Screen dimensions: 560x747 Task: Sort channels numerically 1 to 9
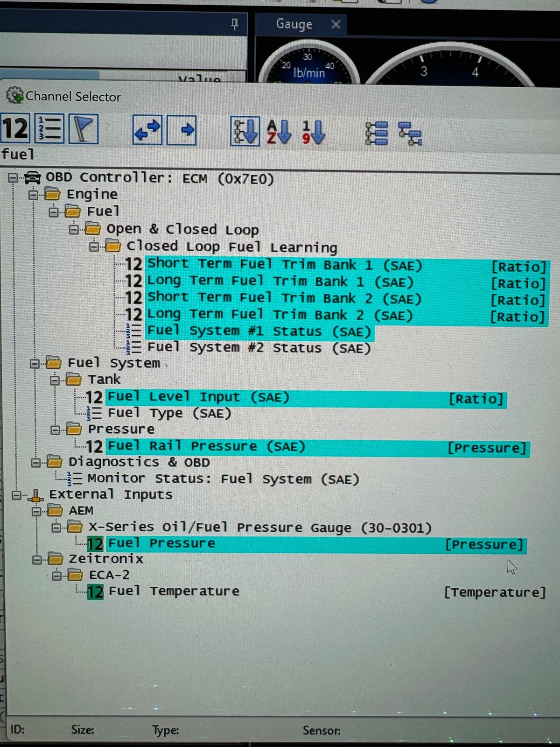(313, 132)
